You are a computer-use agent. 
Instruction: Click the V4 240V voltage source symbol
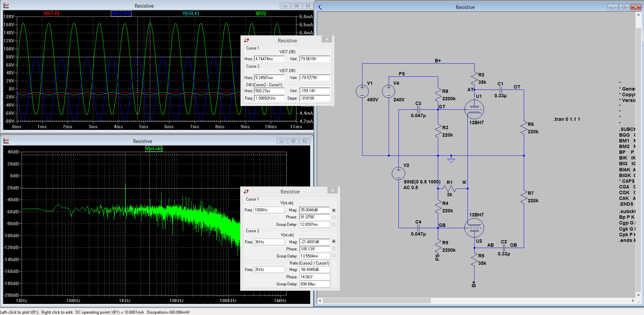pos(388,91)
